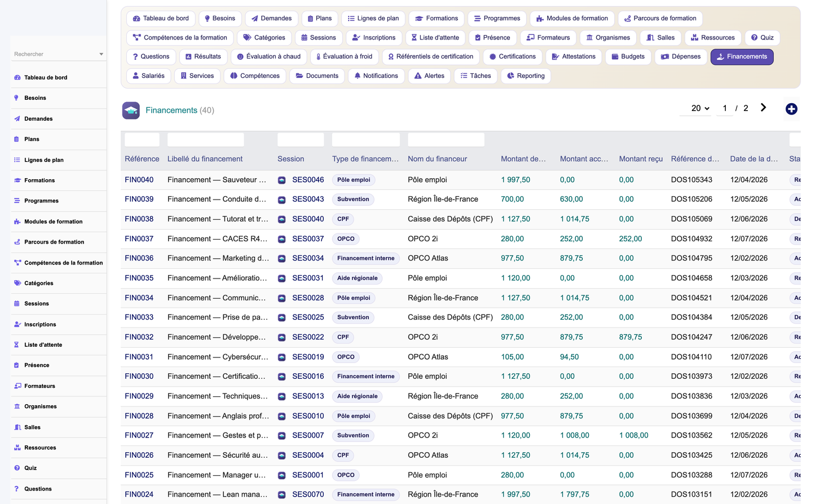Sort by the Montant reçu column header
815x504 pixels.
[x=641, y=159]
